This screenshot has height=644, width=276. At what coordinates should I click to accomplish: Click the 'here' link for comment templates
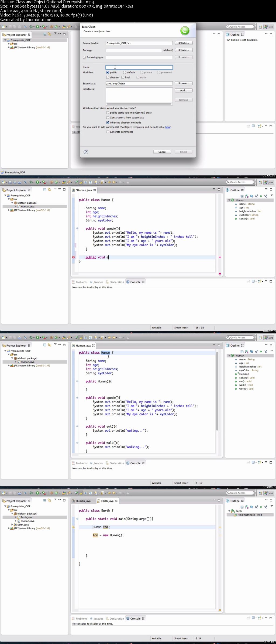168,127
